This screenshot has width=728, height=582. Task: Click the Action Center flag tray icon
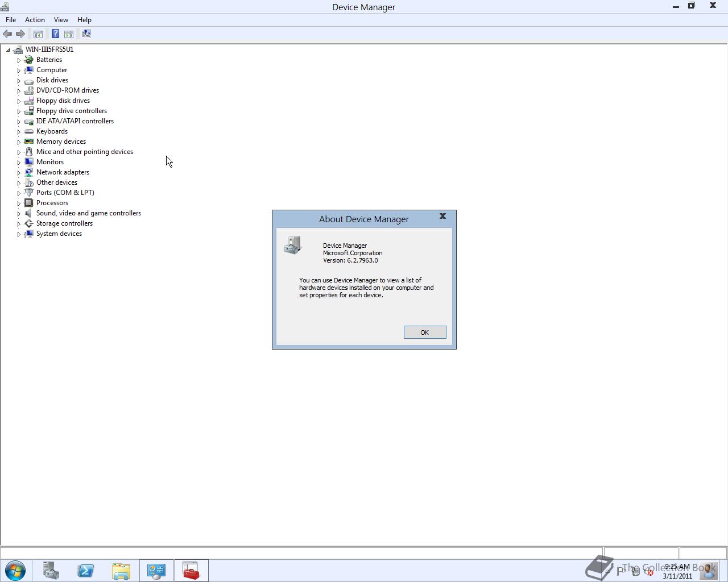point(621,571)
